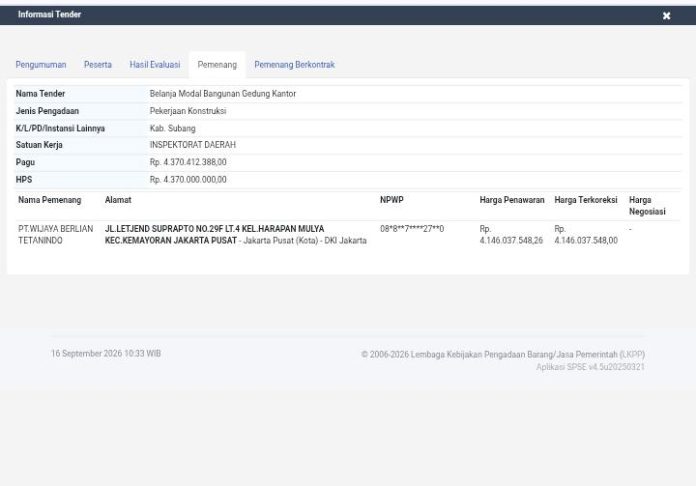
Task: Click 'Aplikasi SPSE v4.5u20250321' version text
Action: 590,367
